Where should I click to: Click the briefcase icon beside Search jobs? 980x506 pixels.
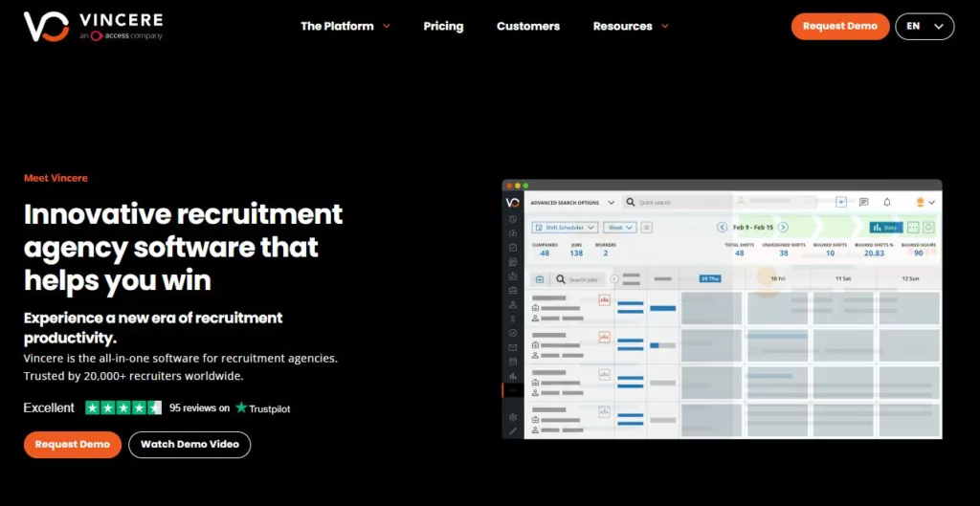coord(540,279)
